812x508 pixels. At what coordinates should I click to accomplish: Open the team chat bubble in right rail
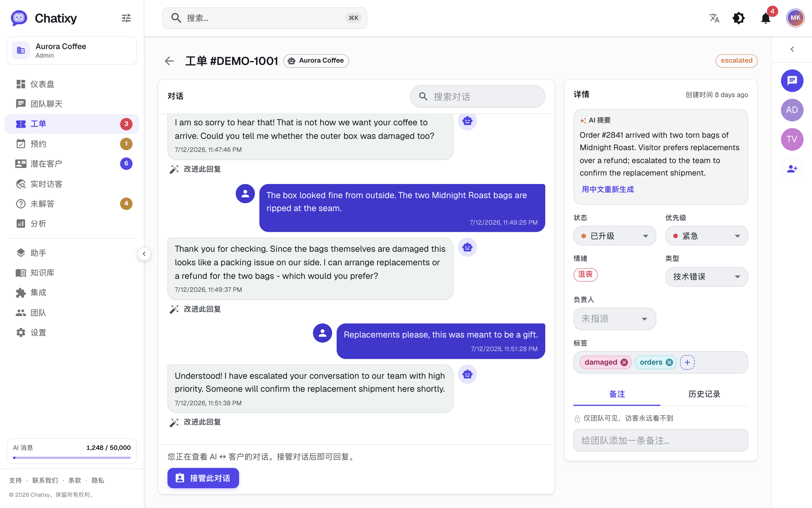point(792,81)
